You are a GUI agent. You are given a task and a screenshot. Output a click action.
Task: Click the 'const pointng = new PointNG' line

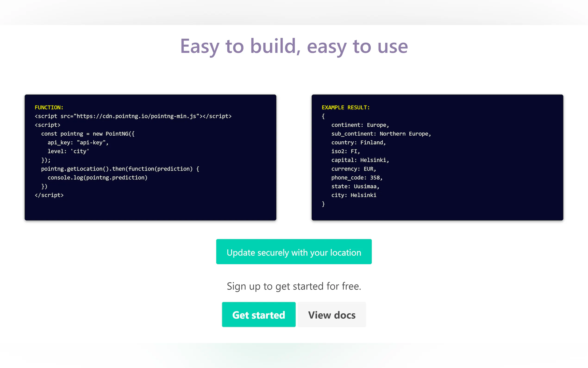tap(88, 134)
